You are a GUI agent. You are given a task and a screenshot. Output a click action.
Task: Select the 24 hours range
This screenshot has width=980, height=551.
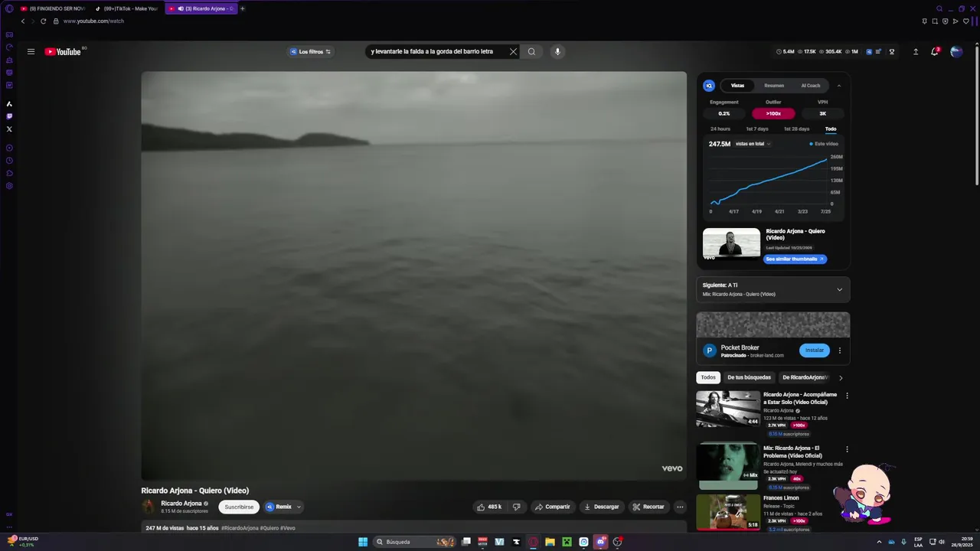(x=720, y=129)
